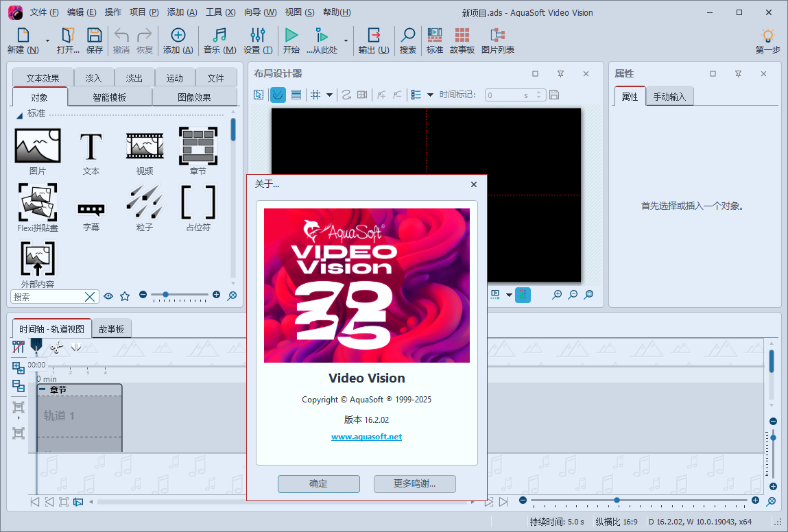Collapse the 标准 category triangle
The height and width of the screenshot is (532, 788).
pyautogui.click(x=19, y=116)
